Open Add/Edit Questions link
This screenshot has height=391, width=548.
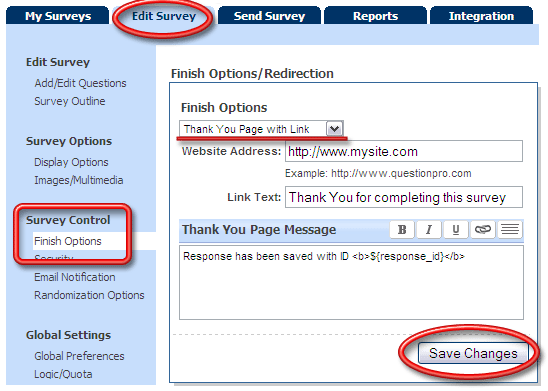80,83
